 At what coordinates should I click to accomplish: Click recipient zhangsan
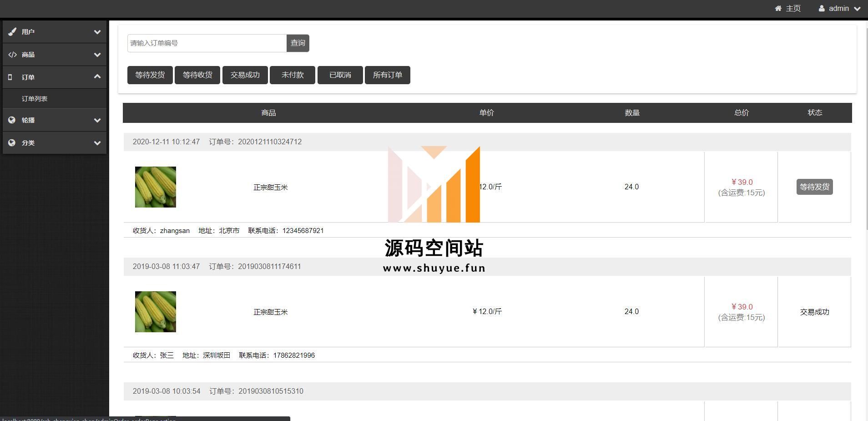point(175,231)
